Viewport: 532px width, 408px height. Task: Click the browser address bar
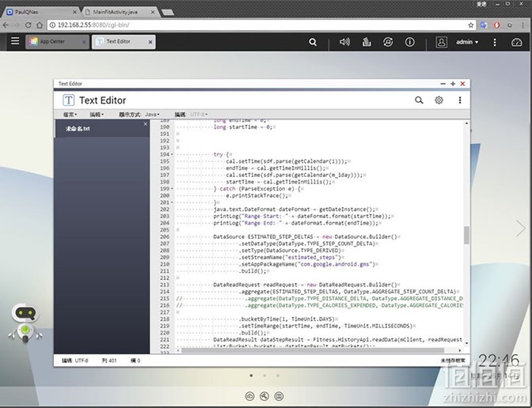pos(261,25)
